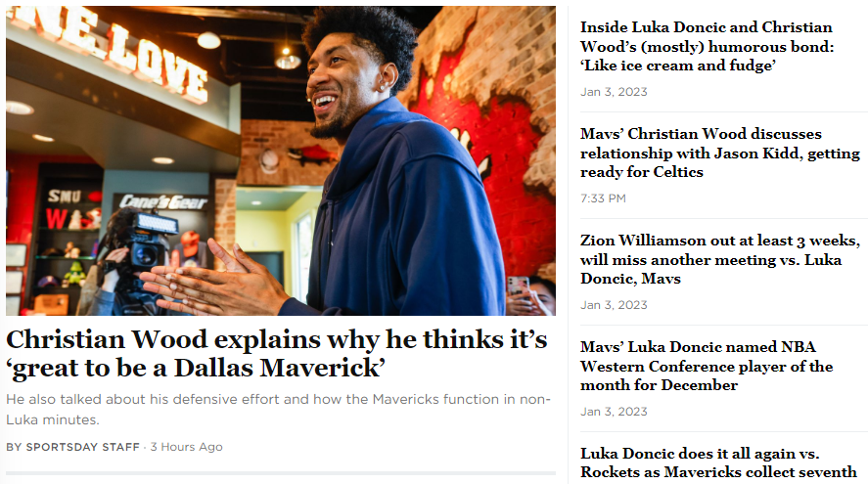The height and width of the screenshot is (484, 868).
Task: Click the 7:33 PM timestamp
Action: (603, 198)
